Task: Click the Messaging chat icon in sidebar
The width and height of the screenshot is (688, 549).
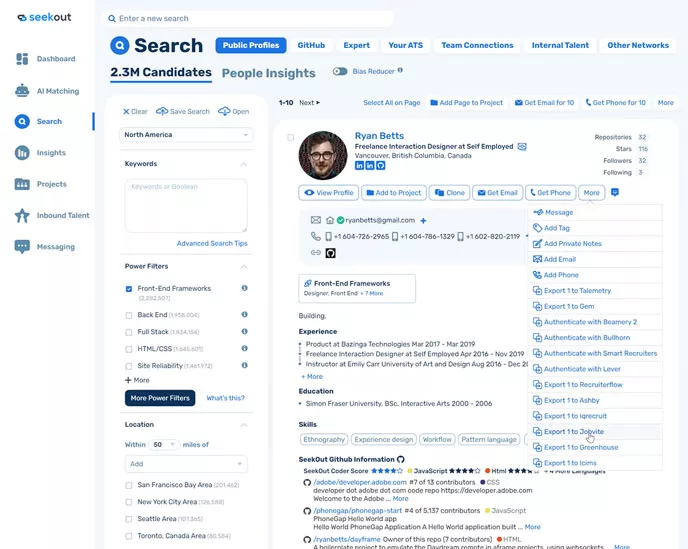Action: point(22,246)
